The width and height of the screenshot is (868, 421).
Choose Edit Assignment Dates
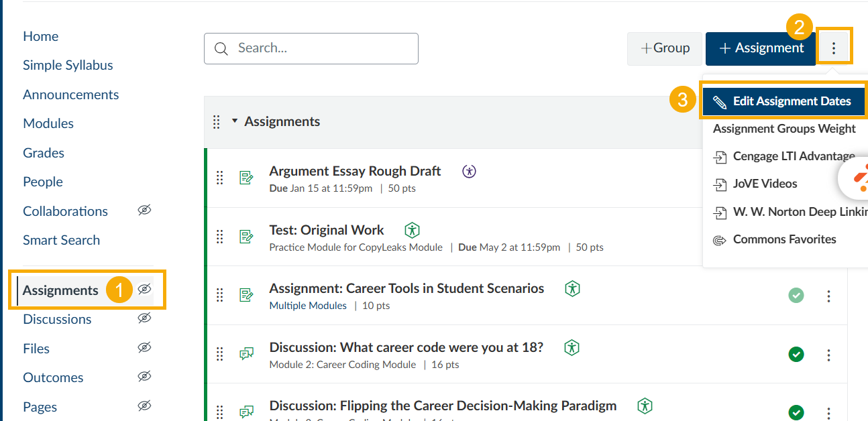click(x=784, y=101)
